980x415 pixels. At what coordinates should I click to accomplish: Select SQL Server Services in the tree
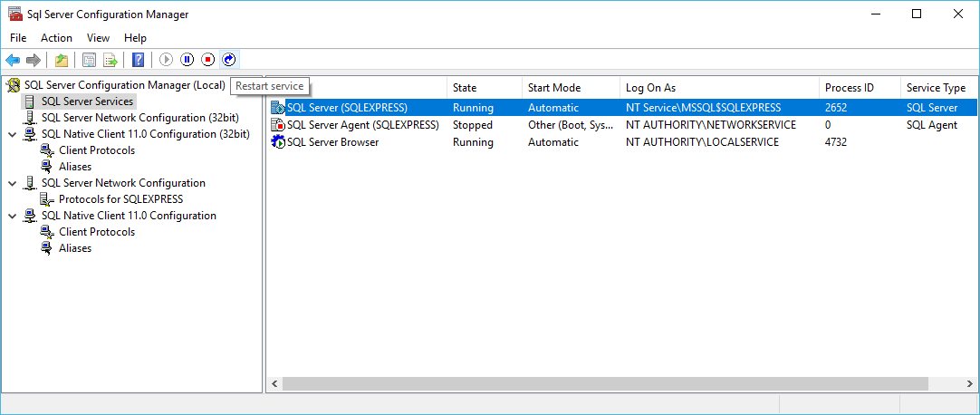point(88,101)
